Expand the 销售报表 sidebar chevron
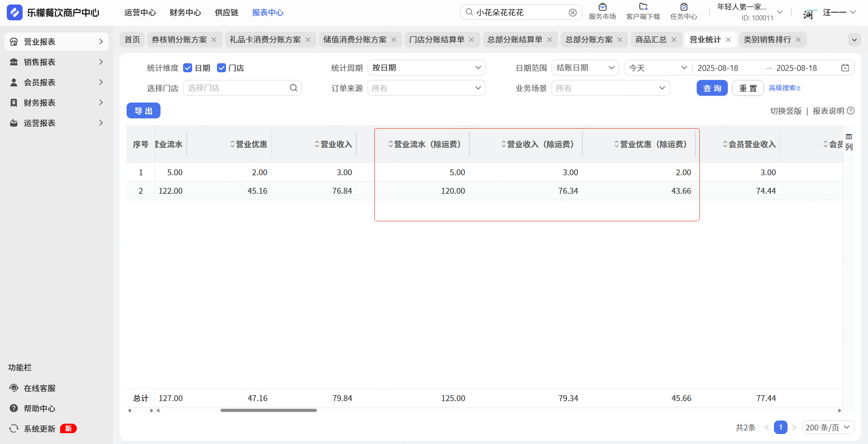 coord(101,62)
